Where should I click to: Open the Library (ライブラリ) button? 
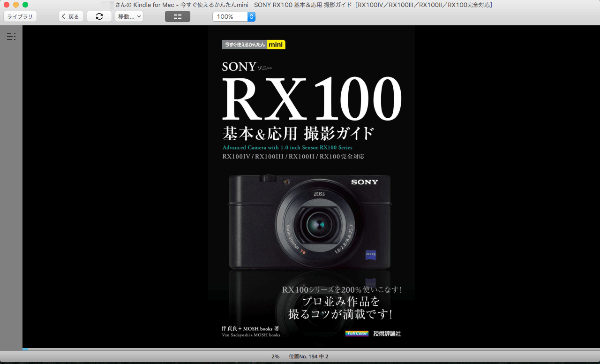[x=20, y=16]
